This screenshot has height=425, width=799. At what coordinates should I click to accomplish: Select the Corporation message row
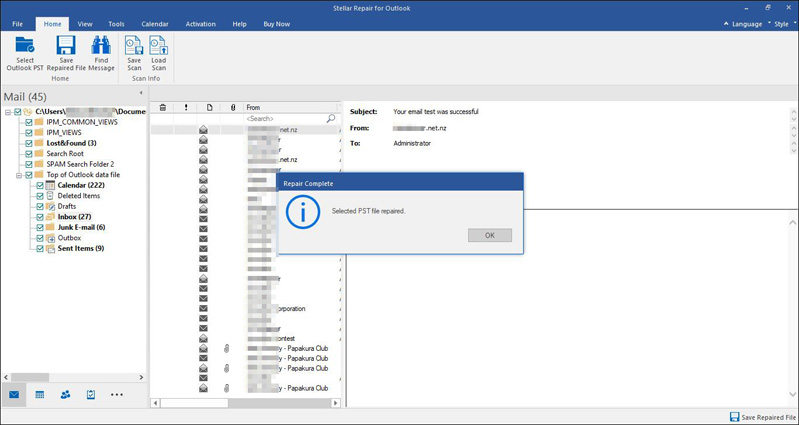pyautogui.click(x=246, y=309)
